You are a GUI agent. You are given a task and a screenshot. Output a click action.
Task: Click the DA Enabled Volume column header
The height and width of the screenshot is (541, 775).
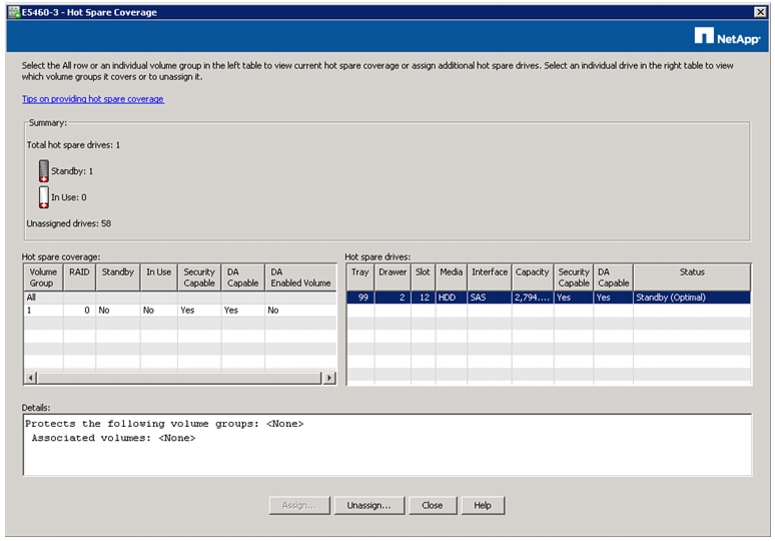301,277
